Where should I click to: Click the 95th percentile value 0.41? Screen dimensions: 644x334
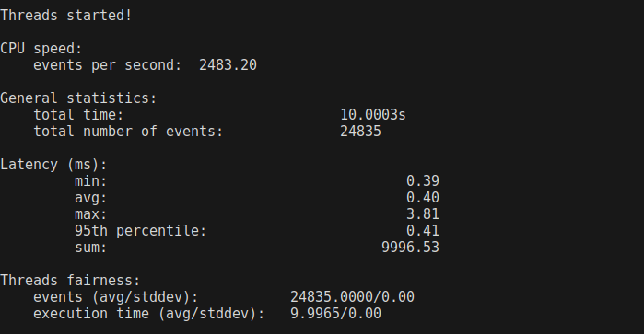[423, 231]
